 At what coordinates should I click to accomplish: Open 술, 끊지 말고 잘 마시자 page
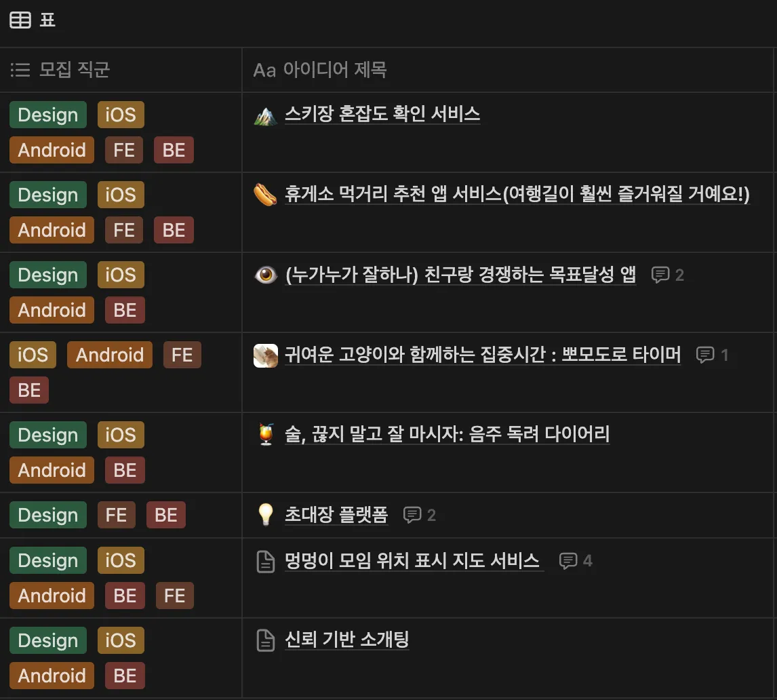447,434
